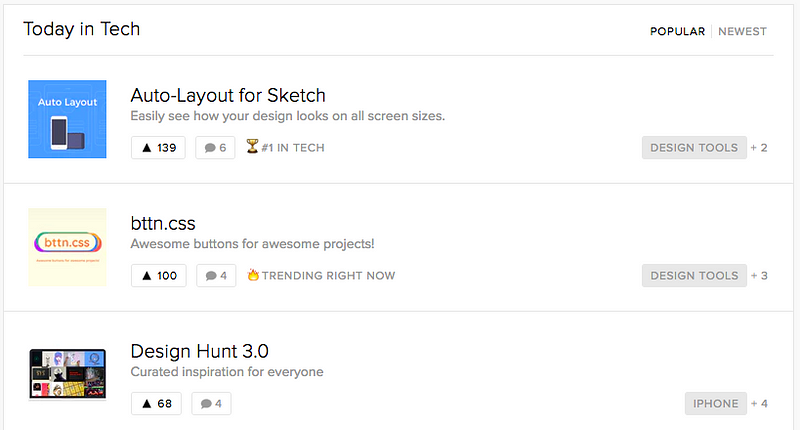Image resolution: width=800 pixels, height=430 pixels.
Task: Open the 6 comments on Auto-Layout
Action: [215, 148]
